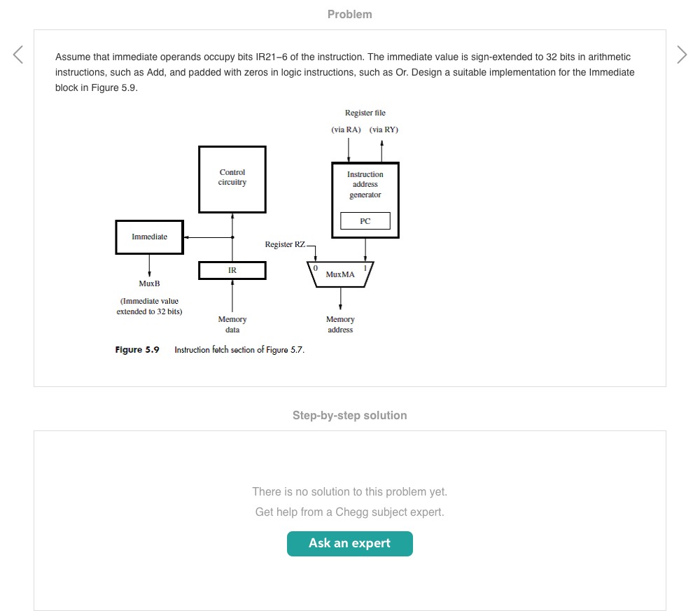Click the Control circuitry block in diagram
This screenshot has height=611, width=700.
232,179
